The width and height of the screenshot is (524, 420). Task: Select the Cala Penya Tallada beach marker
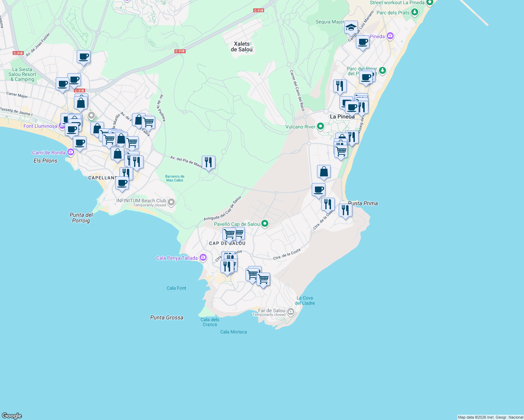[x=203, y=257]
